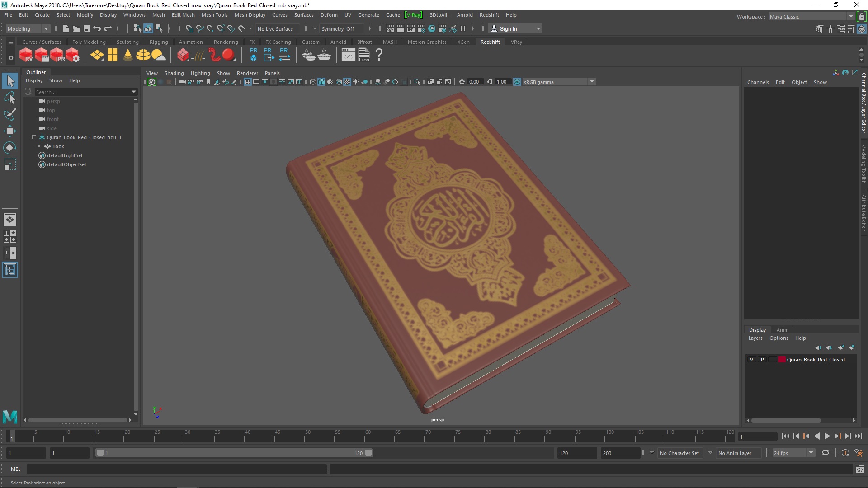This screenshot has width=868, height=488.
Task: Click the Redshift red sphere material icon
Action: [x=228, y=55]
